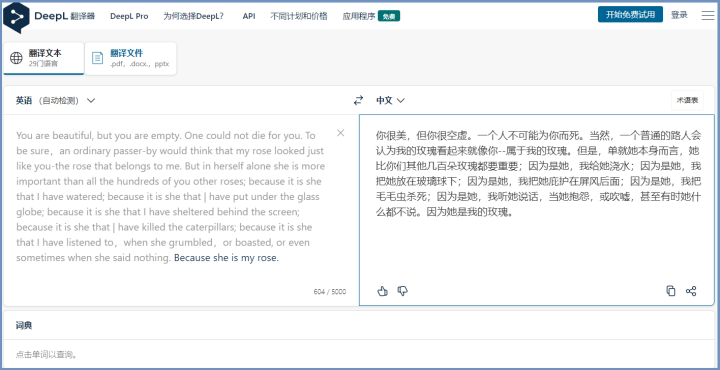720x370 pixels.
Task: Open 为何选择DeepL? menu item
Action: 193,16
